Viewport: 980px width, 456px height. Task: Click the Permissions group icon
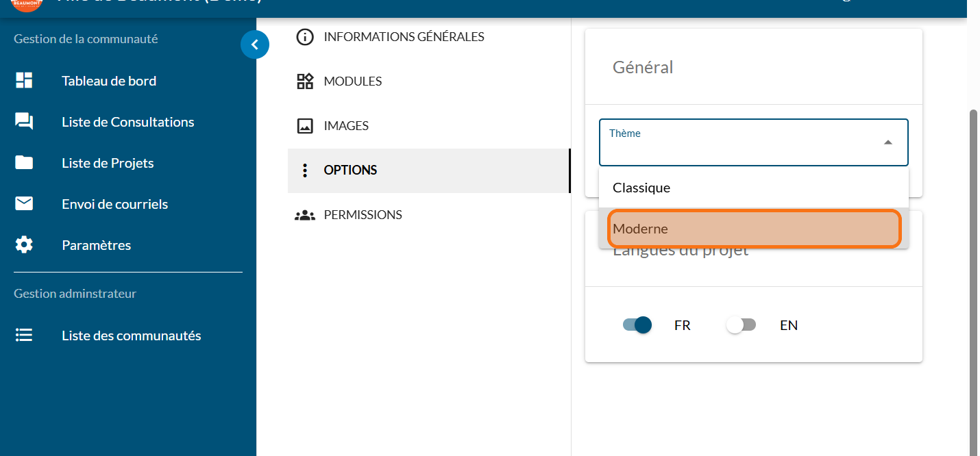305,215
